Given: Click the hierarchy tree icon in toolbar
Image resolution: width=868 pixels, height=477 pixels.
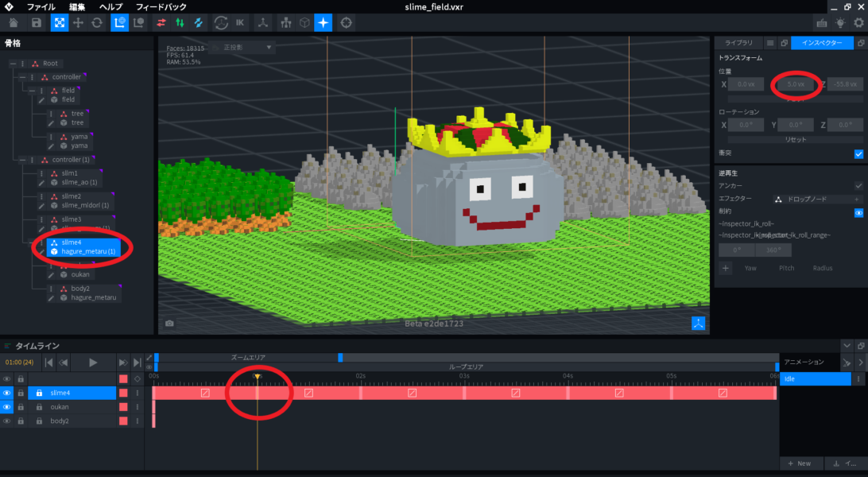Looking at the screenshot, I should tap(285, 23).
